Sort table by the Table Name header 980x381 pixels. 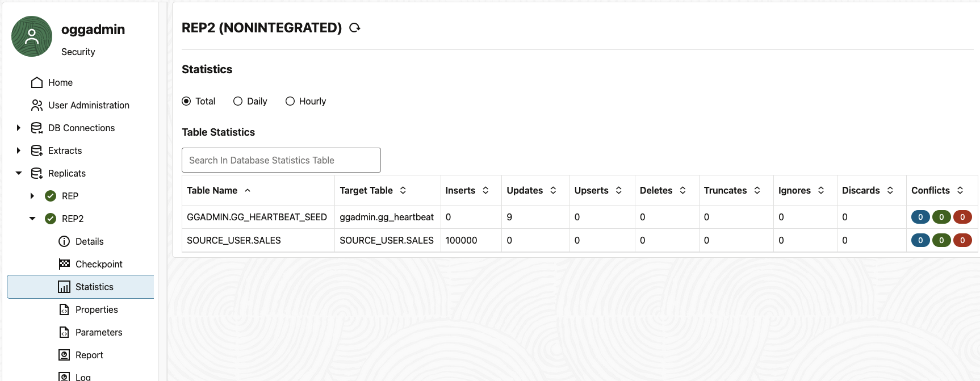click(x=212, y=190)
